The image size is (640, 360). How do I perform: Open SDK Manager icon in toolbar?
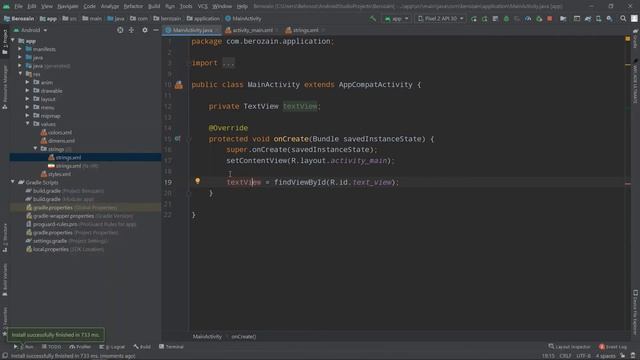point(609,19)
